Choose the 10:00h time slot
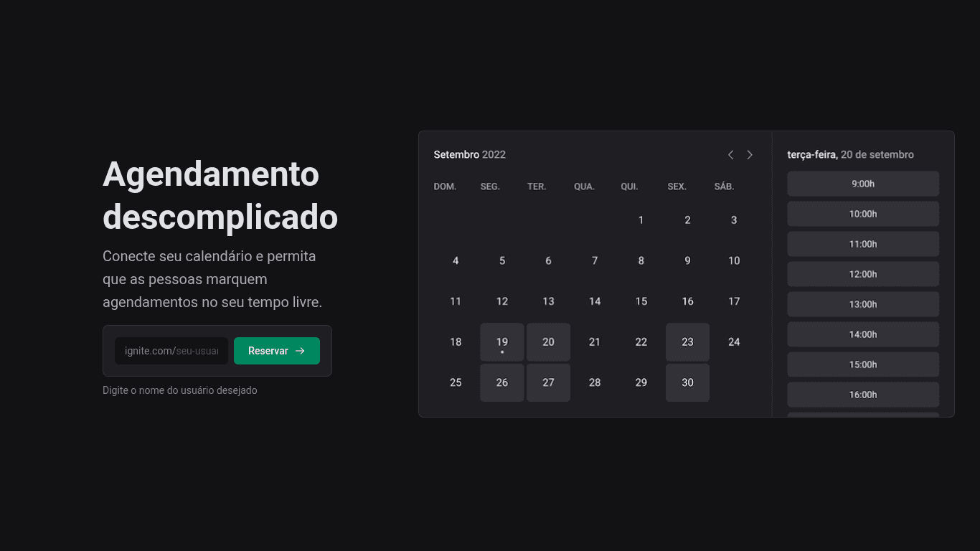980x551 pixels. coord(862,214)
